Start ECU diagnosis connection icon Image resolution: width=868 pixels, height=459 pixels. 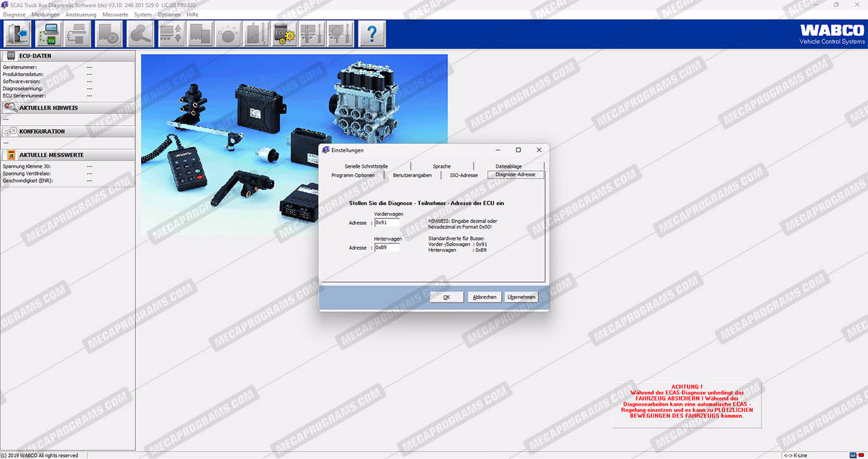point(49,34)
